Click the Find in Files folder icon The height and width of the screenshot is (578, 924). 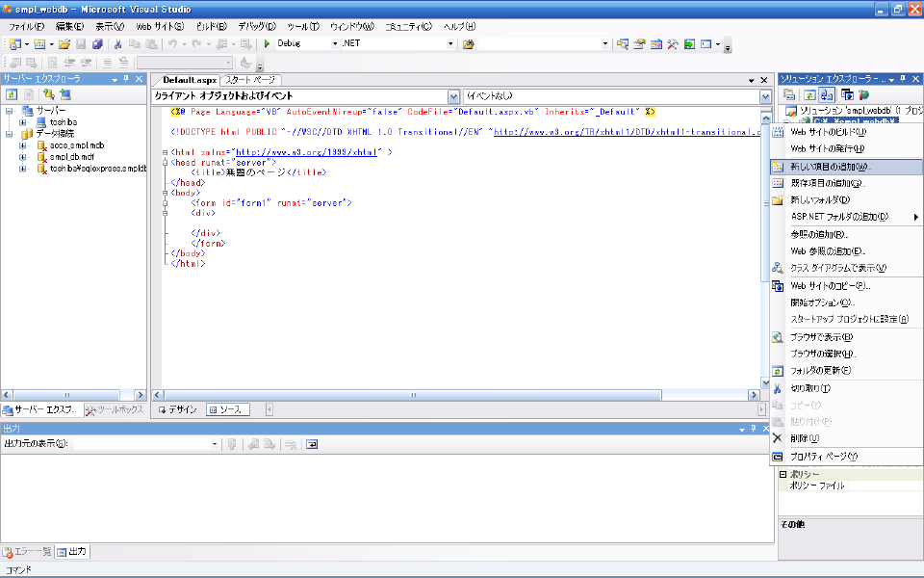[x=469, y=44]
